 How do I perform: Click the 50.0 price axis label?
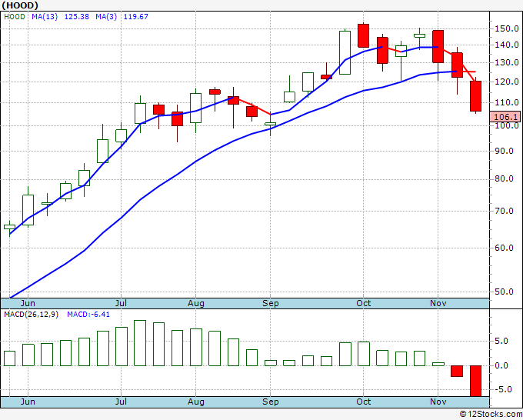[504, 292]
